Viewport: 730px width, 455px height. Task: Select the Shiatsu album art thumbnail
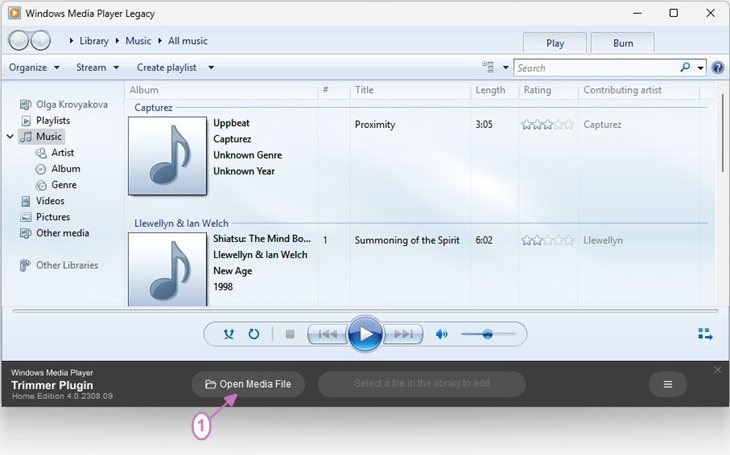click(168, 269)
